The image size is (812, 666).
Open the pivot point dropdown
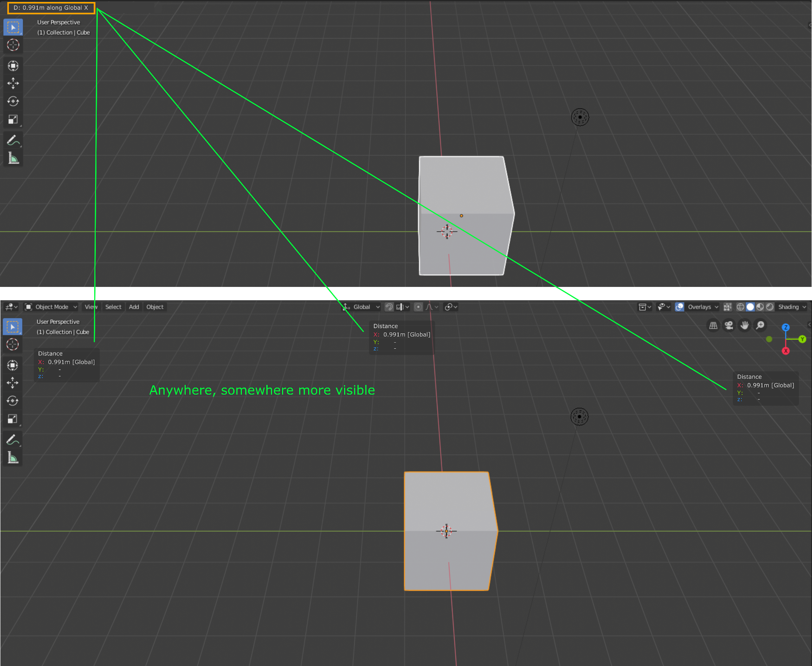click(451, 307)
